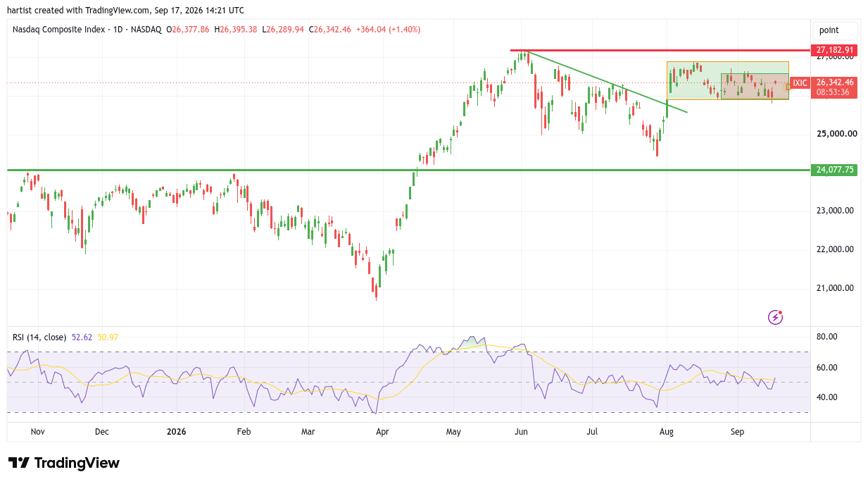This screenshot has width=868, height=484.
Task: Click the purple lightning flash icon
Action: point(775,317)
